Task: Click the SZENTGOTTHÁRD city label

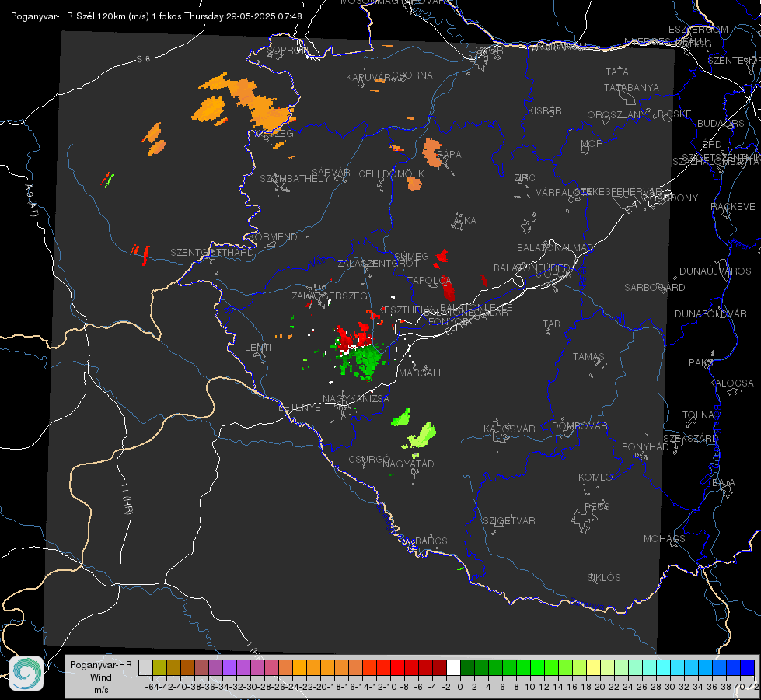Action: coord(212,253)
